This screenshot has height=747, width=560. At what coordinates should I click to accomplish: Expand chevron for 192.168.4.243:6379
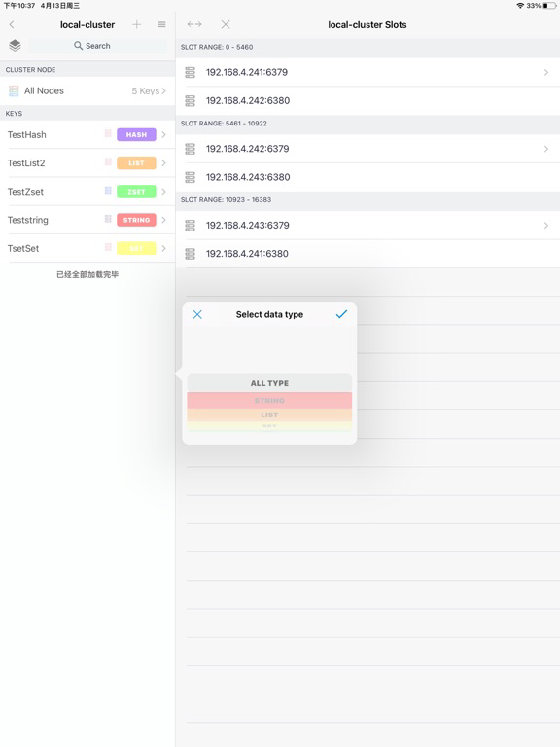tap(546, 226)
